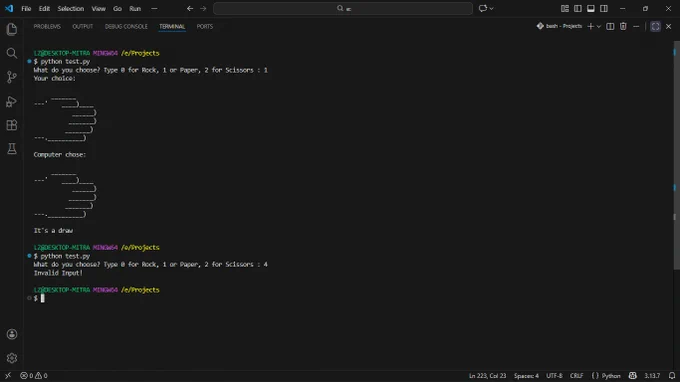680x382 pixels.
Task: Kill terminal with trash icon
Action: point(623,26)
